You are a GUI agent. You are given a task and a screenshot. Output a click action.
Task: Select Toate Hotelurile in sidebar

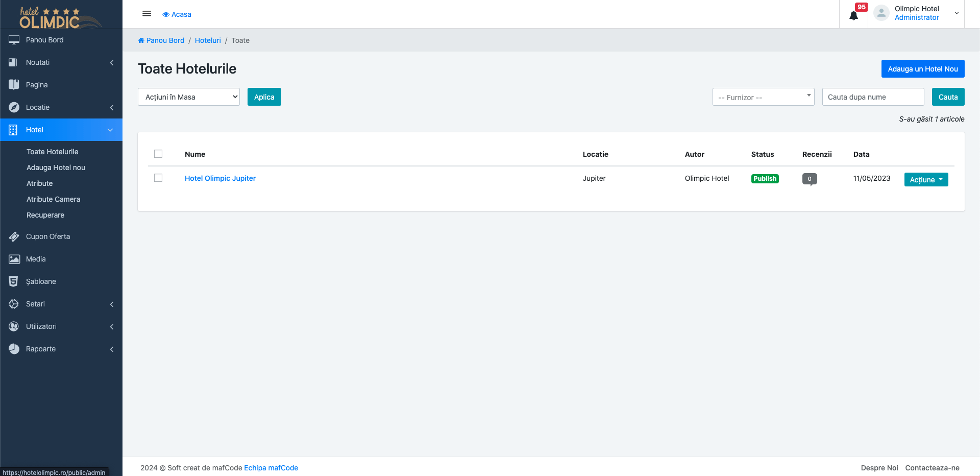(x=53, y=152)
